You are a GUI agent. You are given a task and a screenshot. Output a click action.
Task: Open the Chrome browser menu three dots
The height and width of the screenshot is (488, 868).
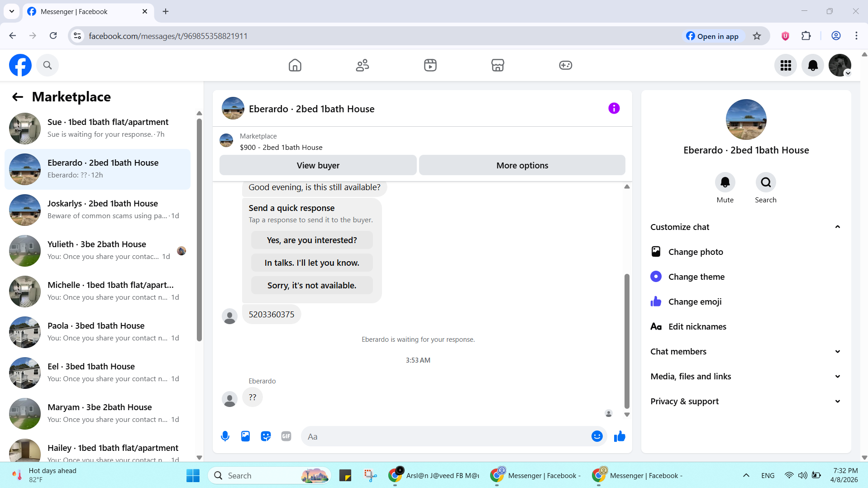point(856,36)
